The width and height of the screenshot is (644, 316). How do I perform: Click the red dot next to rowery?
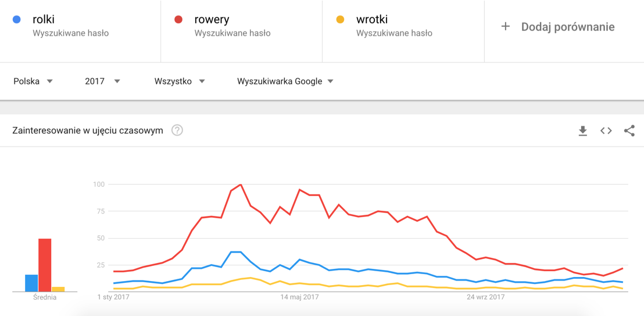click(x=178, y=19)
